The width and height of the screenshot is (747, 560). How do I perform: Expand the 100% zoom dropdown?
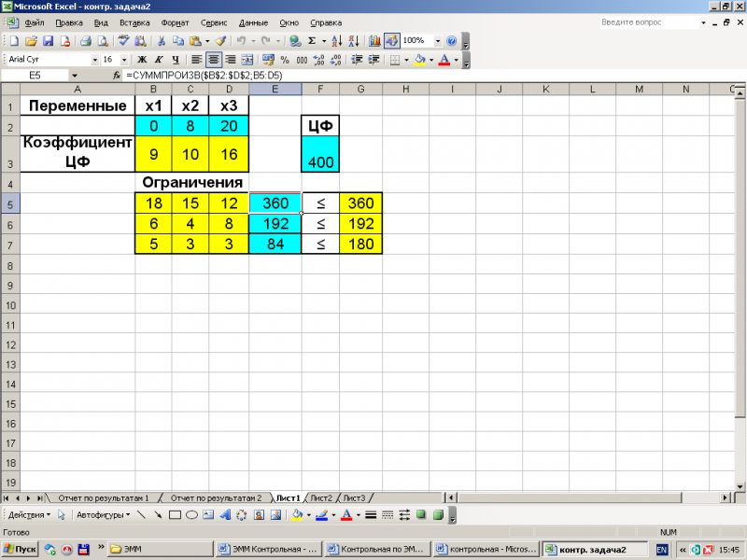pos(438,41)
